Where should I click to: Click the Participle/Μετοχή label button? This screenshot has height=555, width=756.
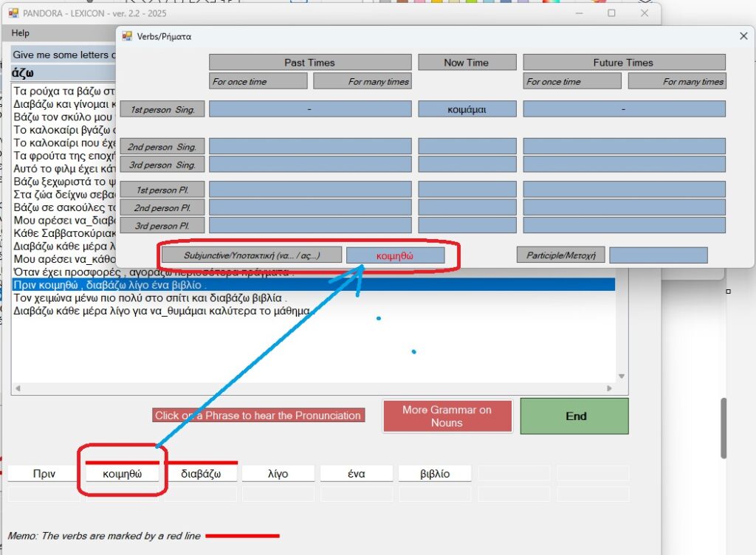tap(561, 255)
